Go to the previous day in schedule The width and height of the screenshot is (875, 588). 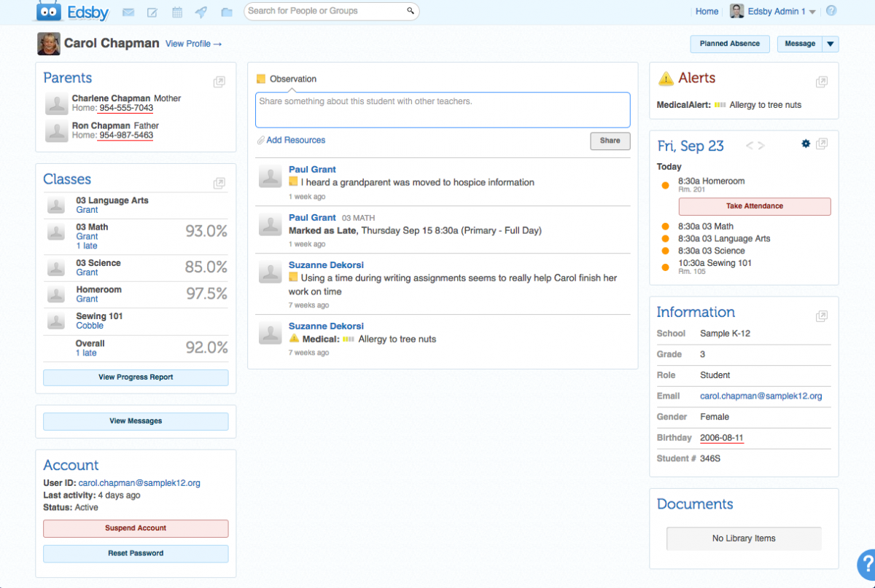pos(749,146)
